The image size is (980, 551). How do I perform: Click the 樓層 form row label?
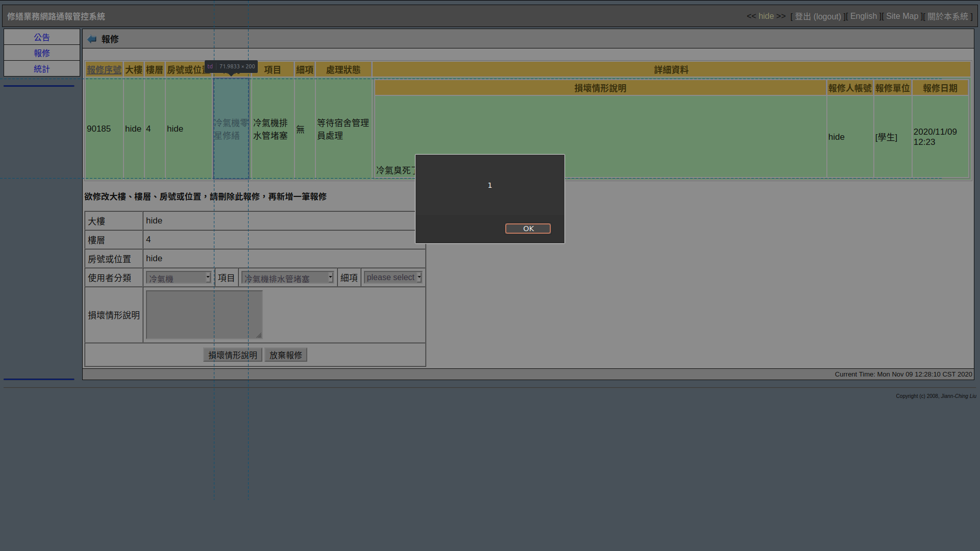tap(96, 240)
